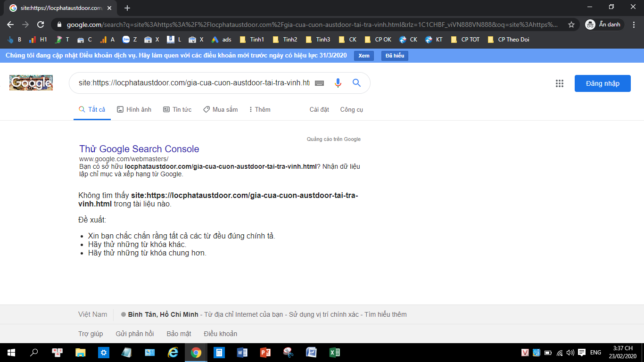Switch to the Mua sắm tab
The height and width of the screenshot is (362, 644).
coord(220,109)
